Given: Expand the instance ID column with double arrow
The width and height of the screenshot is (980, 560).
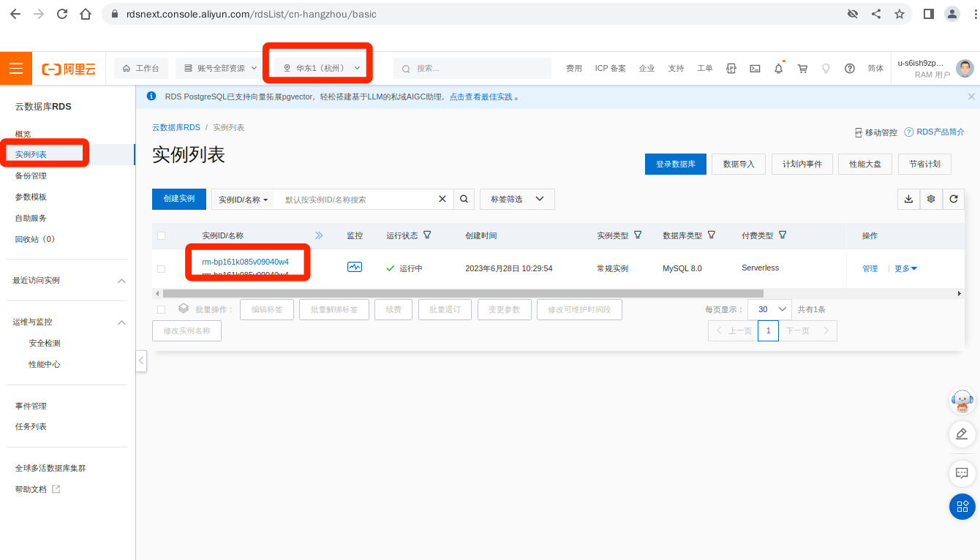Looking at the screenshot, I should (319, 235).
